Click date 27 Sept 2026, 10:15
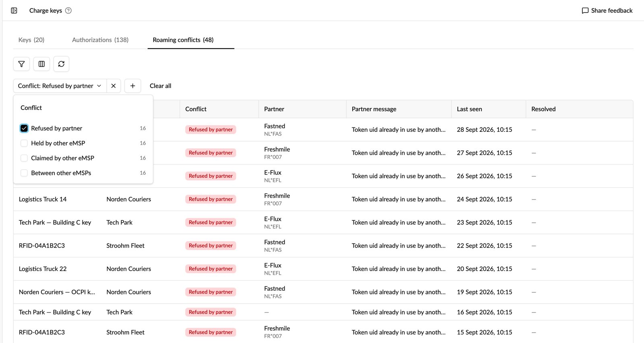The height and width of the screenshot is (343, 644). [485, 153]
